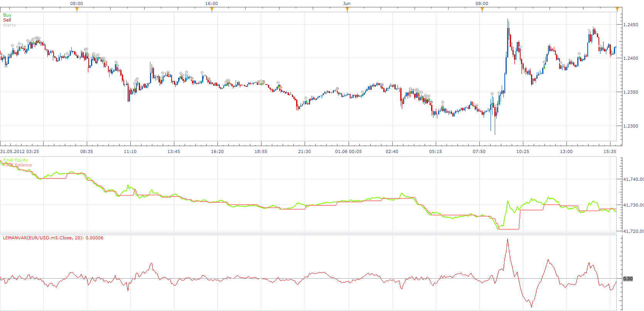Click the '05:15' time axis label

[436, 151]
